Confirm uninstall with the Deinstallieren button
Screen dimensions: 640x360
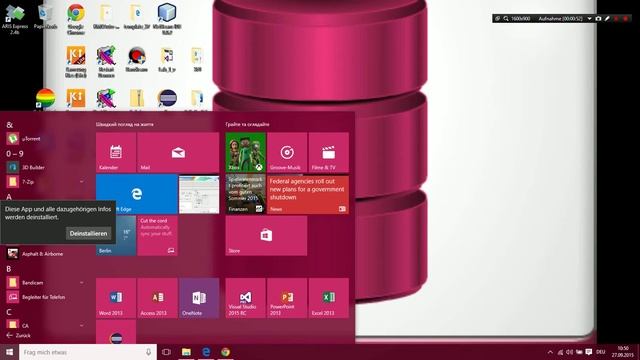click(88, 233)
